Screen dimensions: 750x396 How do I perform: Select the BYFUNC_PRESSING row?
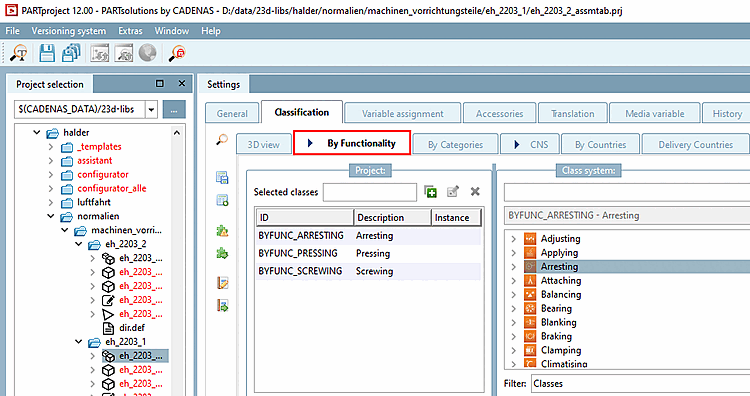click(368, 253)
